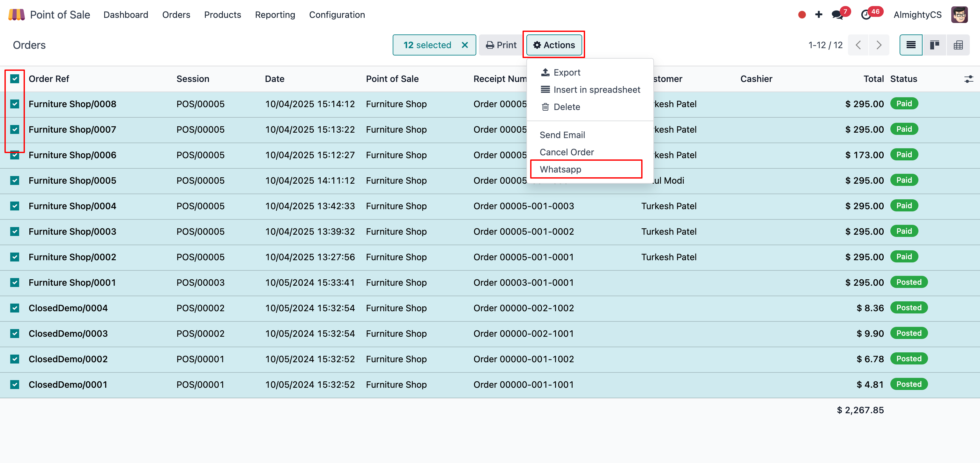Choose Whatsapp from Actions menu
The height and width of the screenshot is (463, 980).
coord(561,169)
